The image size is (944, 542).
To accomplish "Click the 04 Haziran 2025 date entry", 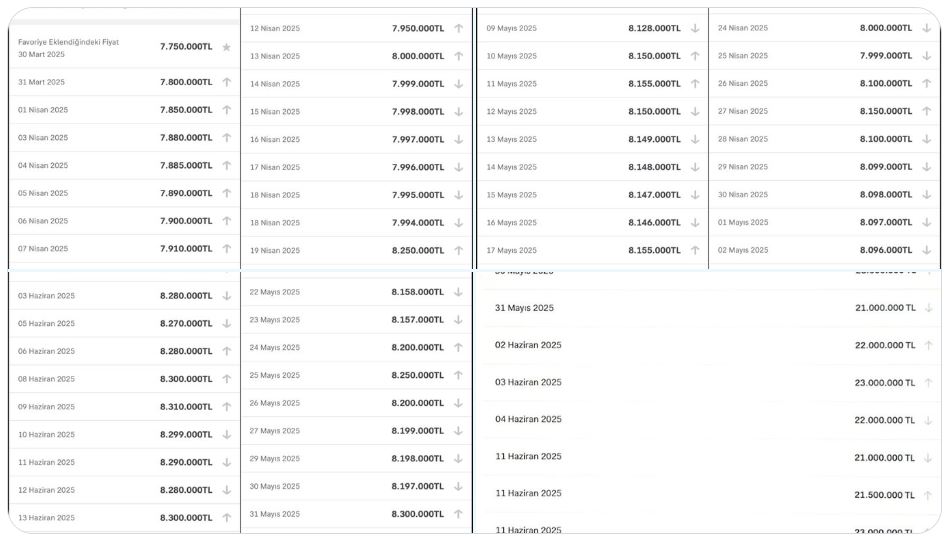I will pyautogui.click(x=528, y=419).
